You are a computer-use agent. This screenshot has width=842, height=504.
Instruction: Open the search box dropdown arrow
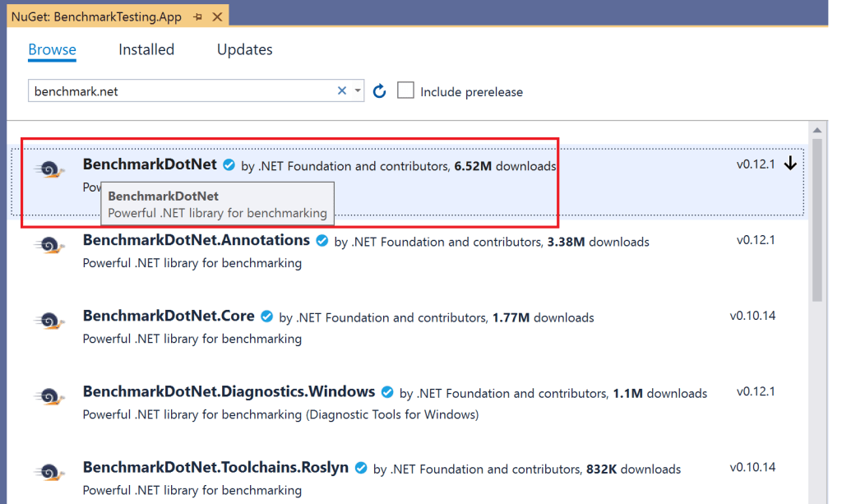point(358,91)
